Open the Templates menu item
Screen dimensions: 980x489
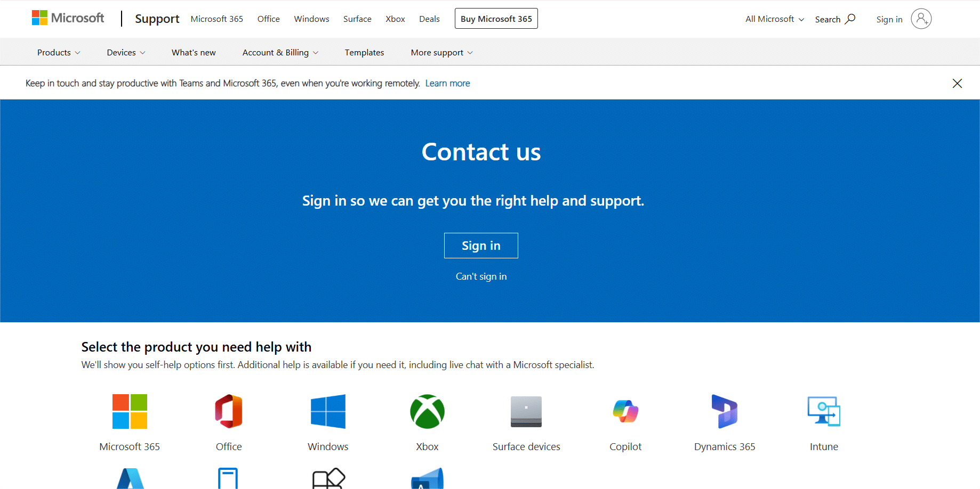(364, 53)
